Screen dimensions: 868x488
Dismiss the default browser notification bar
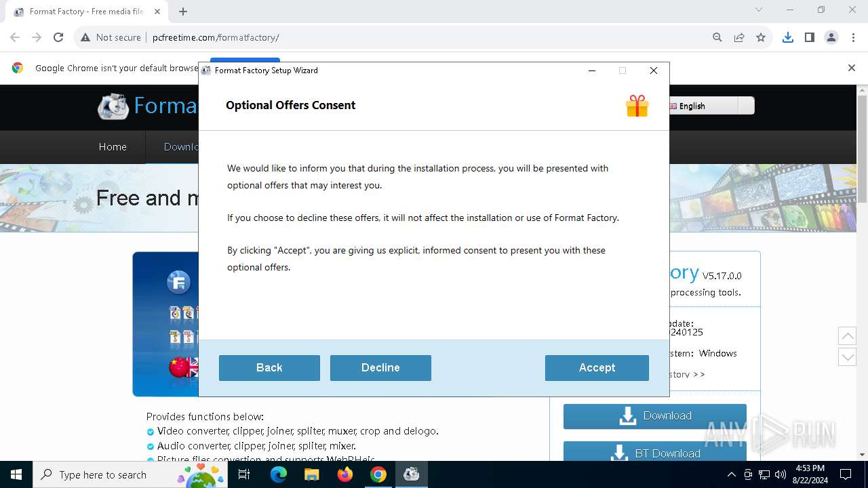coord(852,68)
